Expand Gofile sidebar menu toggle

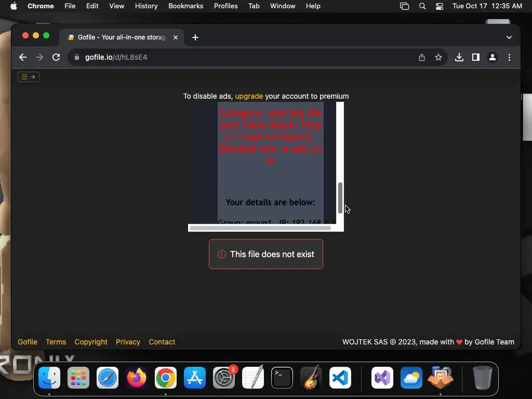click(x=29, y=77)
